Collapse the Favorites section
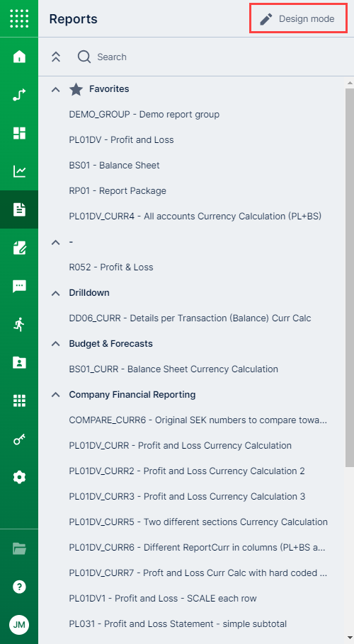Screen dimensions: 354x644 coord(55,89)
